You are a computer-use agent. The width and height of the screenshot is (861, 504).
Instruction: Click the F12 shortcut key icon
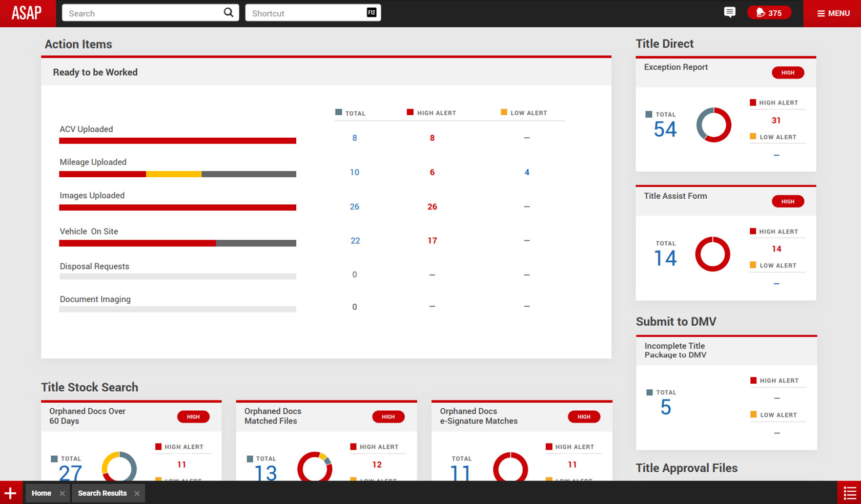click(x=372, y=13)
